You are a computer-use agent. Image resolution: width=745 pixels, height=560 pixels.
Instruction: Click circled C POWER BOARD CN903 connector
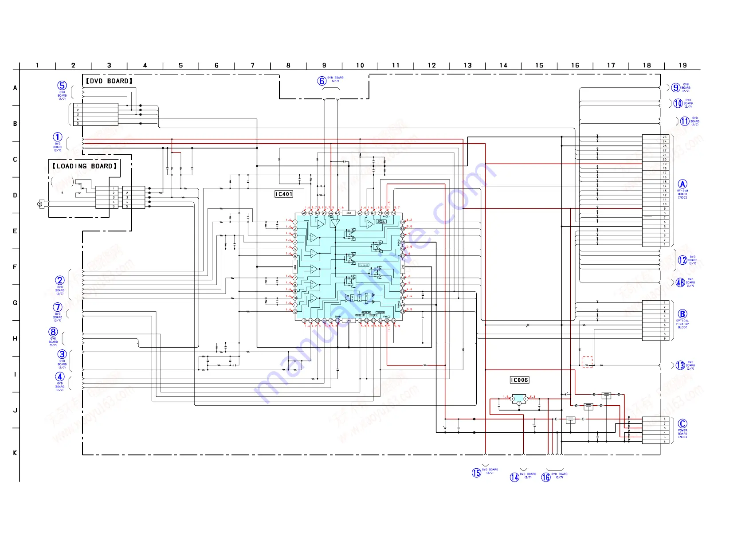(682, 424)
